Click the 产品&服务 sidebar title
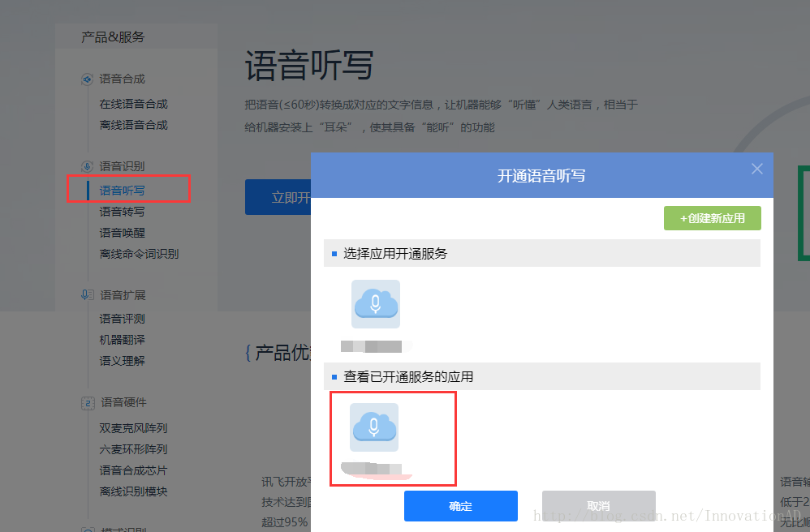 pyautogui.click(x=113, y=37)
